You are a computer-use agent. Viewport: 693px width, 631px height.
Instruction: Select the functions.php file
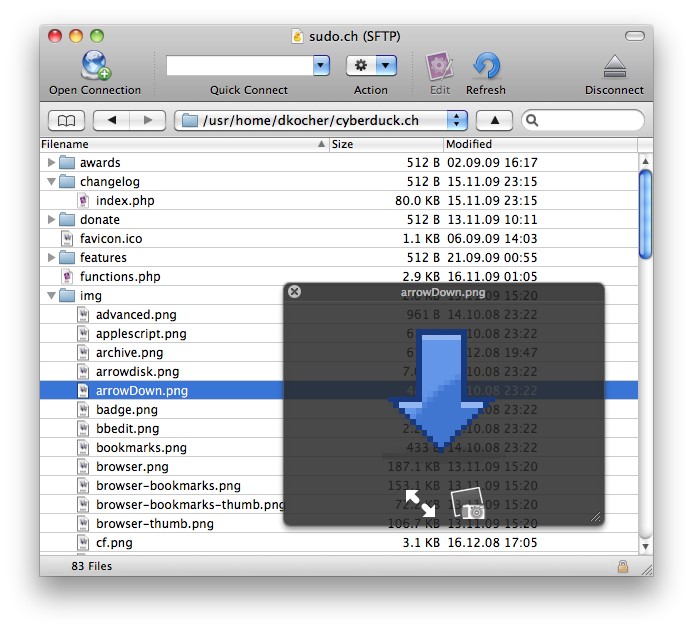[x=120, y=277]
